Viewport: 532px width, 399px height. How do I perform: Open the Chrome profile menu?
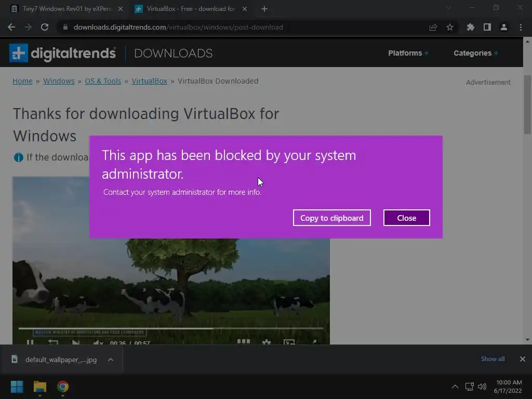pos(504,27)
